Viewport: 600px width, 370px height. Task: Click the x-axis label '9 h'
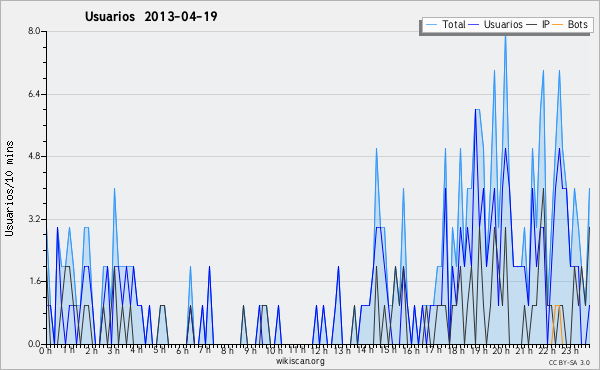click(x=250, y=351)
